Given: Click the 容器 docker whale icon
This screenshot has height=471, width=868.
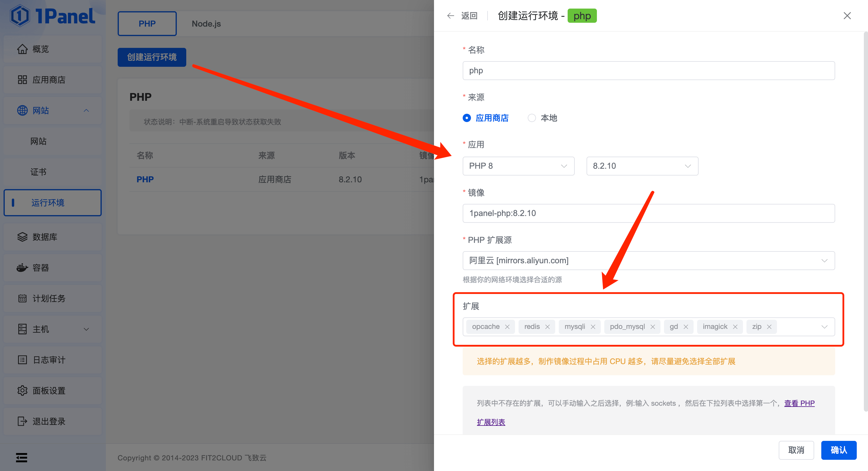Looking at the screenshot, I should 22,268.
